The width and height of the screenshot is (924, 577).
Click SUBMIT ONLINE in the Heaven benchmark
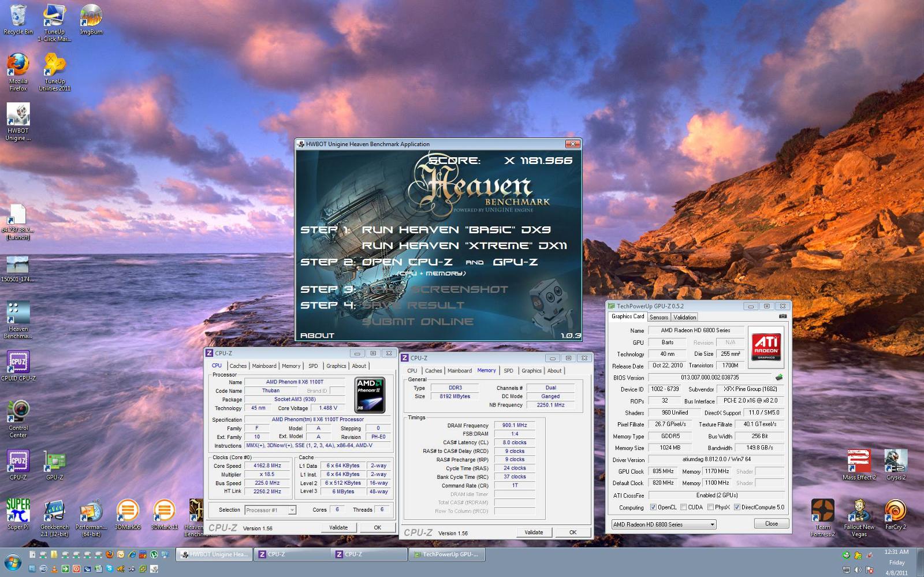[x=418, y=322]
